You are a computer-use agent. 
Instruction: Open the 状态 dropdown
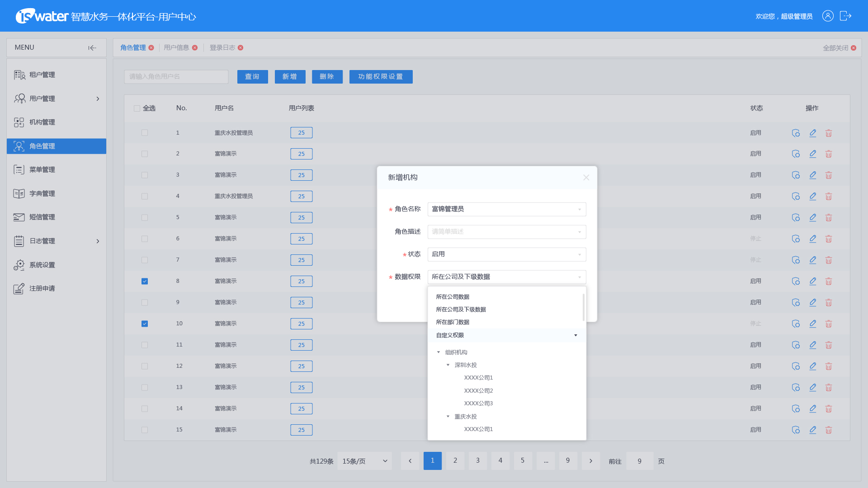tap(507, 254)
